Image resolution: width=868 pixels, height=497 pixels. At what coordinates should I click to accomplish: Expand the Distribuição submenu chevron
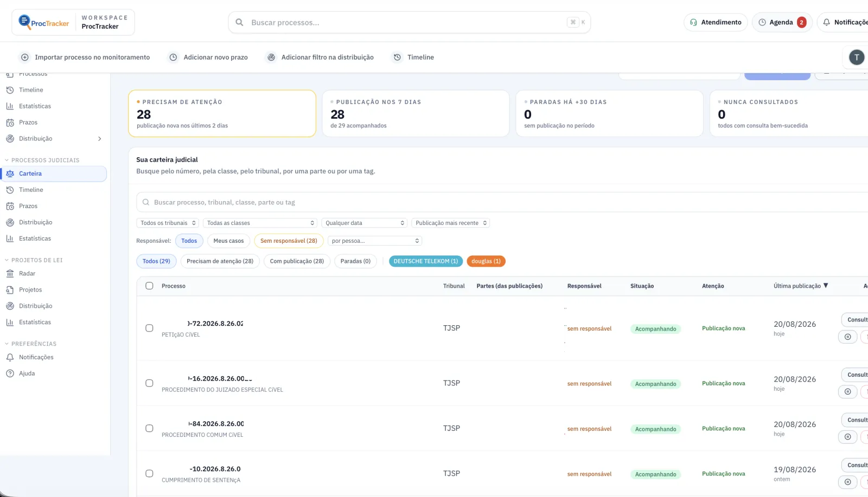point(99,139)
